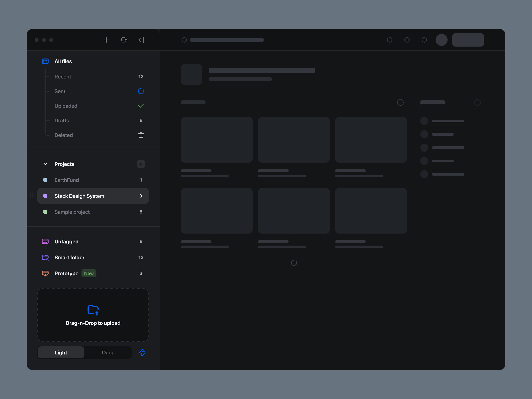This screenshot has height=399, width=532.
Task: Click the All files grid icon
Action: (45, 61)
